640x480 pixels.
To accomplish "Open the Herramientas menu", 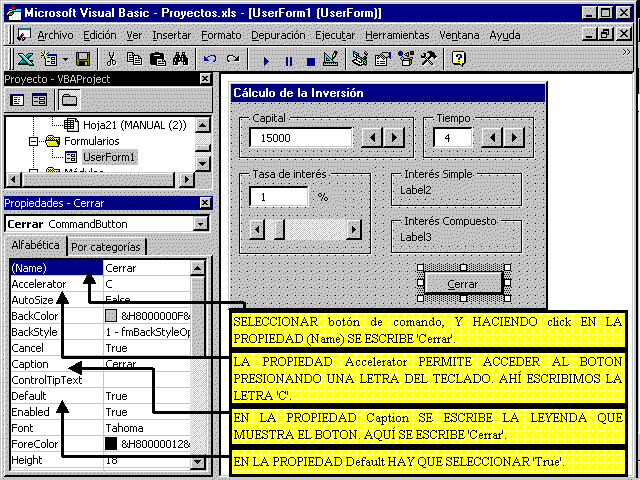I will 397,36.
